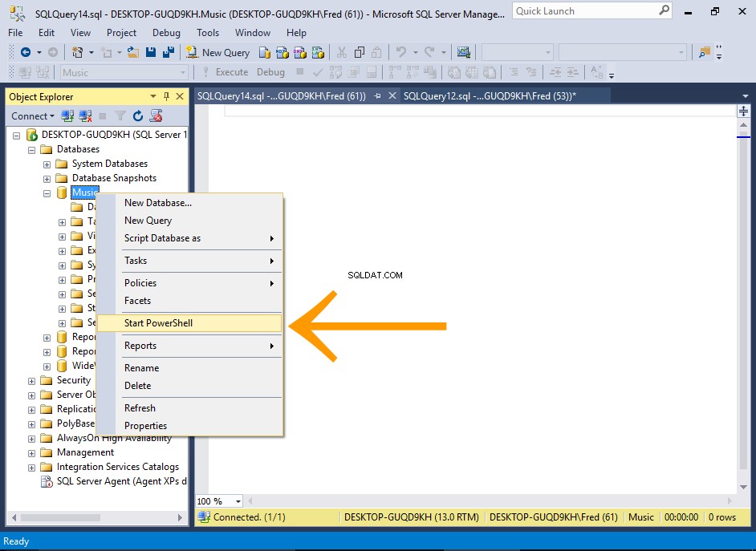Select Facets in context menu
This screenshot has width=756, height=551.
point(189,301)
